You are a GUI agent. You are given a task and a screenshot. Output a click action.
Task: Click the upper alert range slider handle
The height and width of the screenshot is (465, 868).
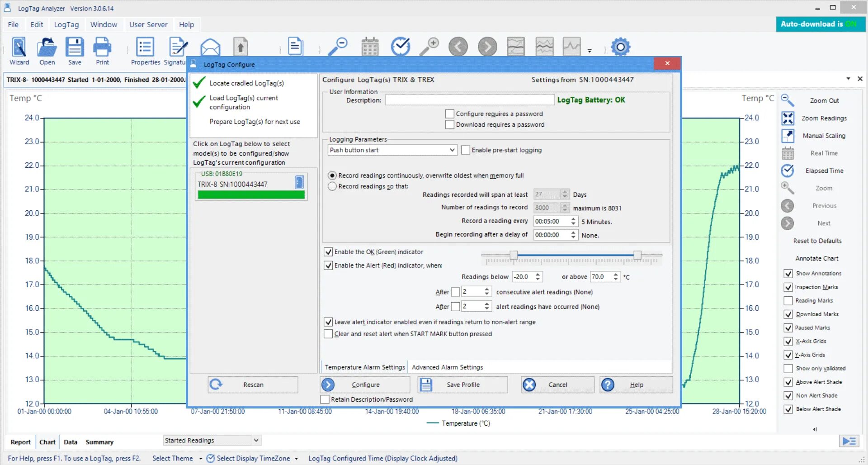coord(637,255)
